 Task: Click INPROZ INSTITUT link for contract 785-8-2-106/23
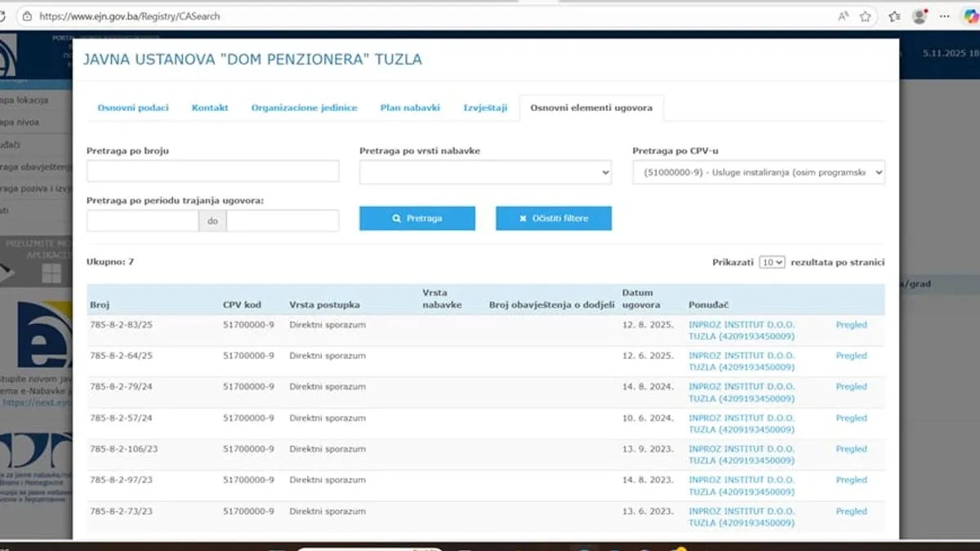[741, 455]
